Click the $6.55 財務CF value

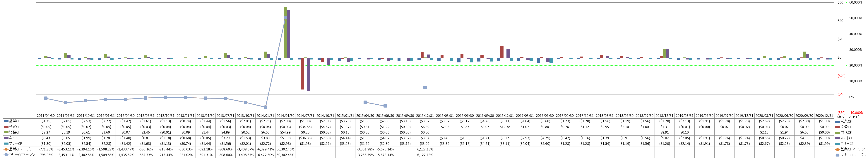(x=266, y=132)
